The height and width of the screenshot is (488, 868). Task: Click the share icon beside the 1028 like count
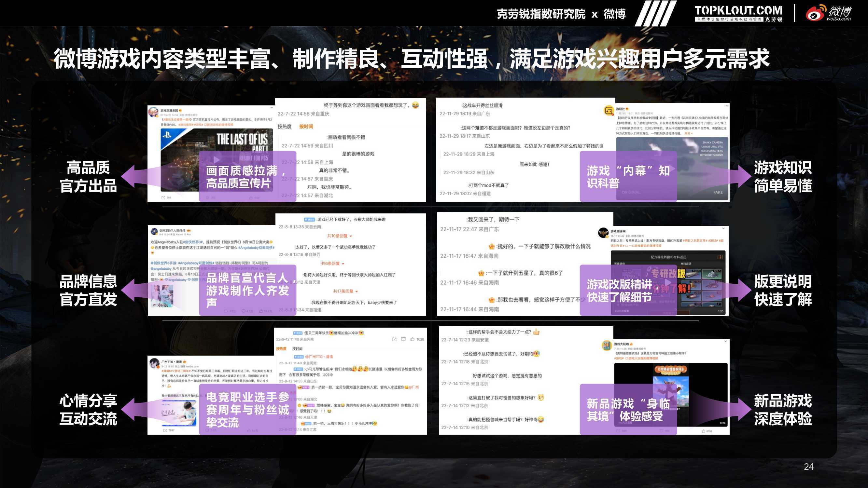(x=394, y=339)
